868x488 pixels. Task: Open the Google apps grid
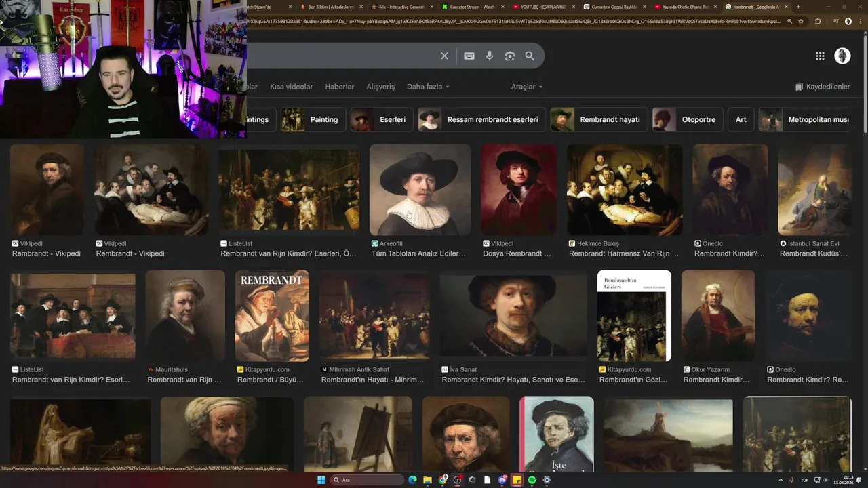(x=820, y=56)
